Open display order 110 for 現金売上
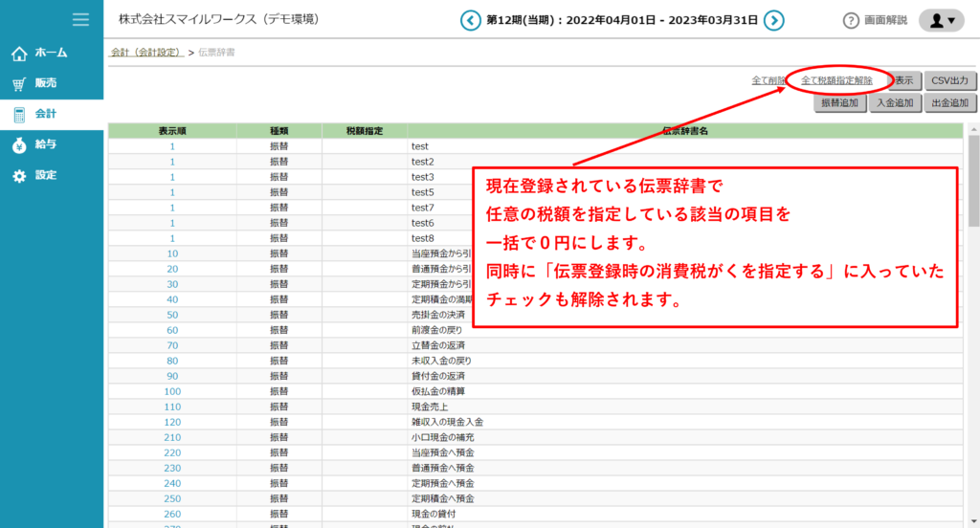This screenshot has width=980, height=528. coord(172,407)
